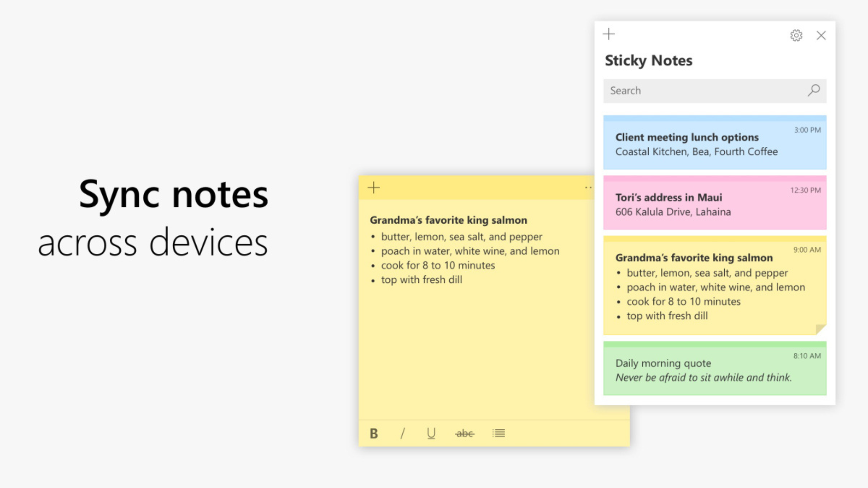Open Tori's address in Maui note

[714, 204]
